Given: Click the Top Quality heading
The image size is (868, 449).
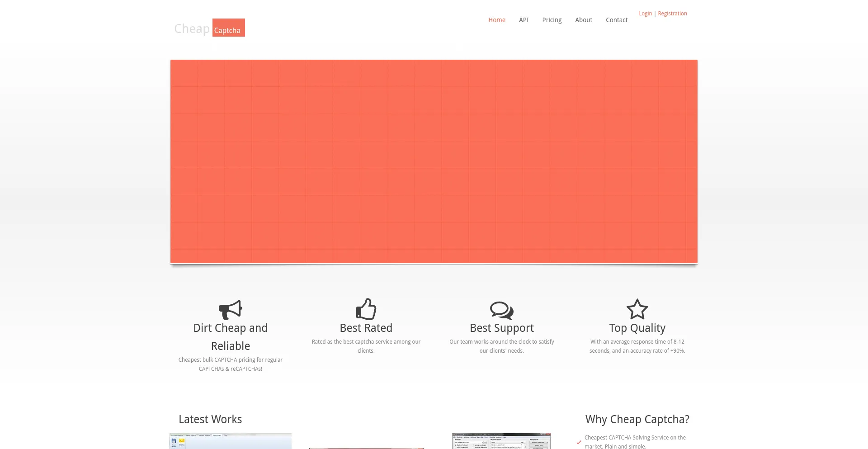Looking at the screenshot, I should click(x=637, y=328).
